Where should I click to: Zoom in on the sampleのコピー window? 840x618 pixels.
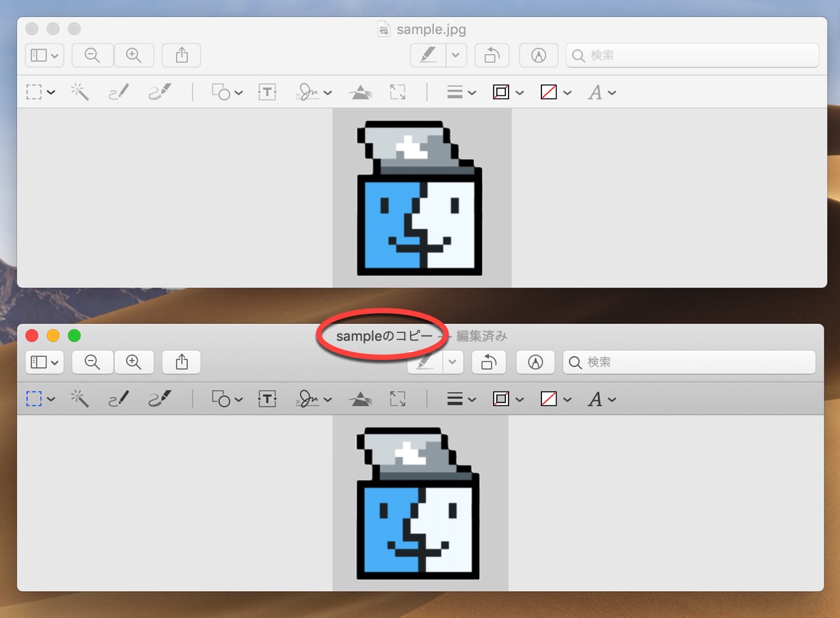(134, 362)
